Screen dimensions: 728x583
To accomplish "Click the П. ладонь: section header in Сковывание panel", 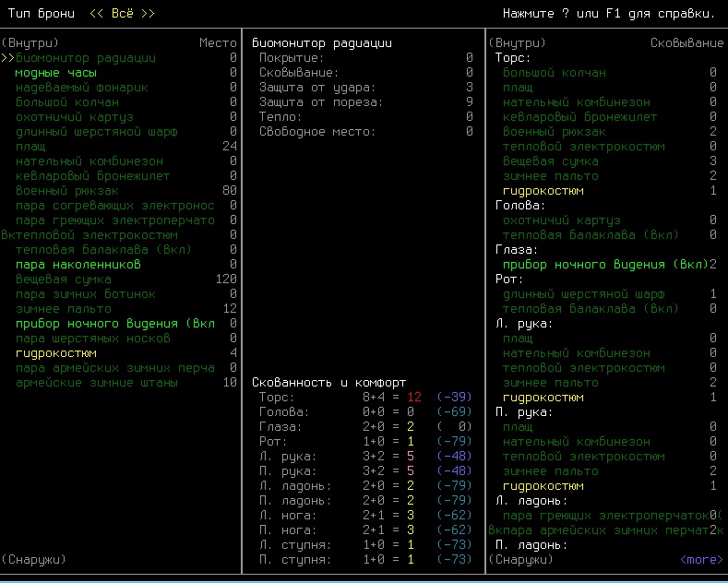I will [x=531, y=545].
